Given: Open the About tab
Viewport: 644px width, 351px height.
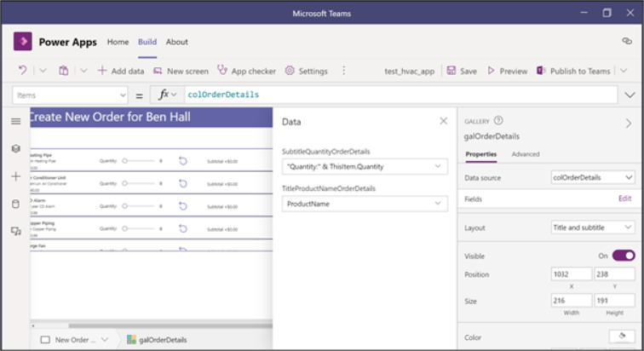Looking at the screenshot, I should pyautogui.click(x=176, y=42).
